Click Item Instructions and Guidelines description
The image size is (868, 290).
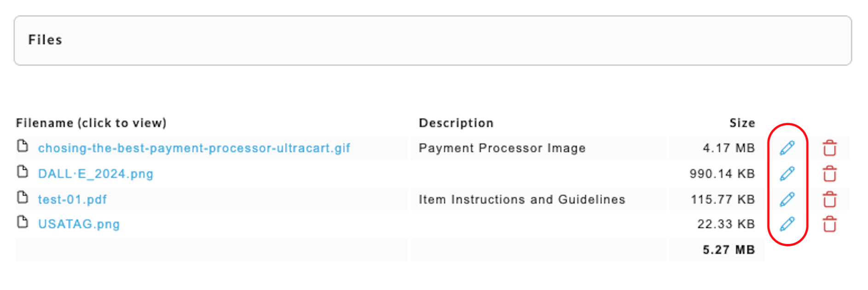(x=522, y=200)
